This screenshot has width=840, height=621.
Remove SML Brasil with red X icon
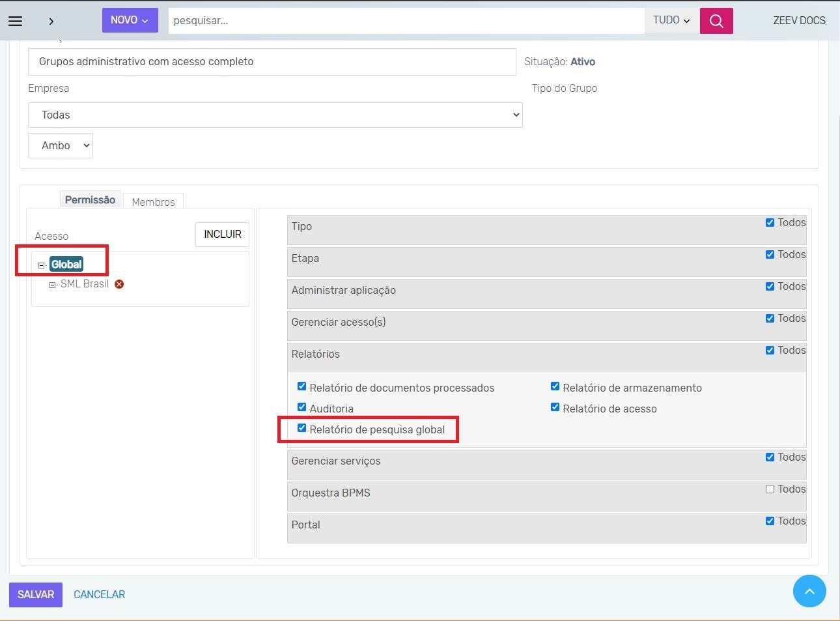119,284
